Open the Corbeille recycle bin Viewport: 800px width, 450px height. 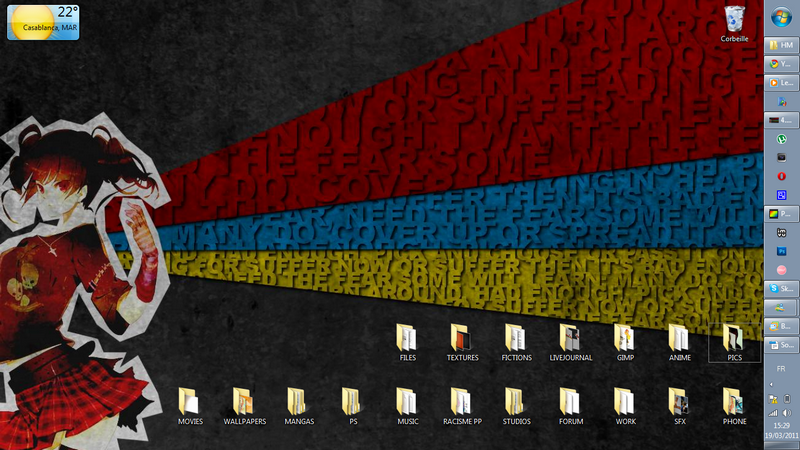click(734, 23)
